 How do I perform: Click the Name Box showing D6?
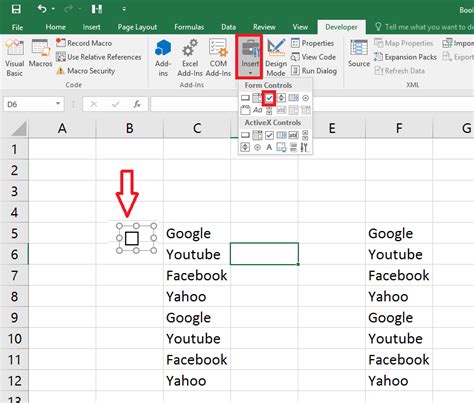click(29, 104)
